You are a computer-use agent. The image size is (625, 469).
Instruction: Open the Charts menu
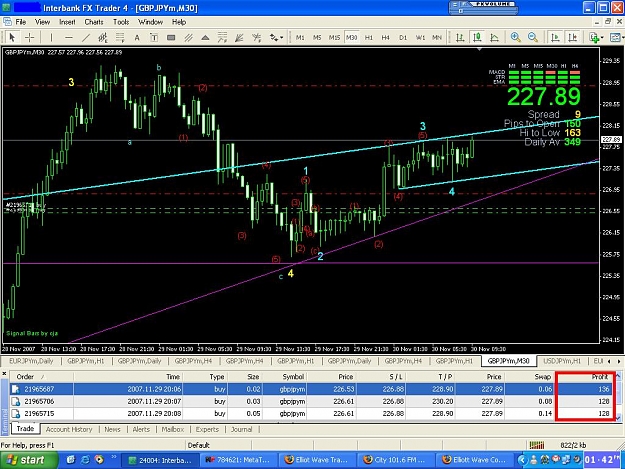coord(94,22)
